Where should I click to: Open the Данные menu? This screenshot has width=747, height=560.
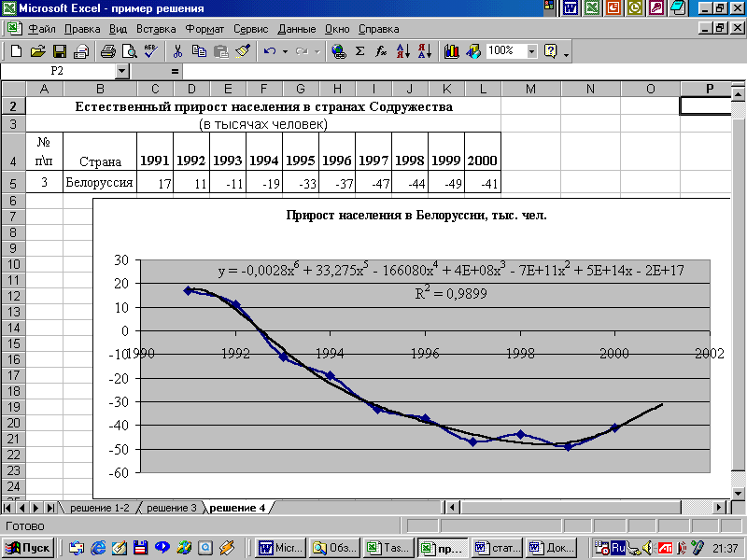tap(296, 29)
